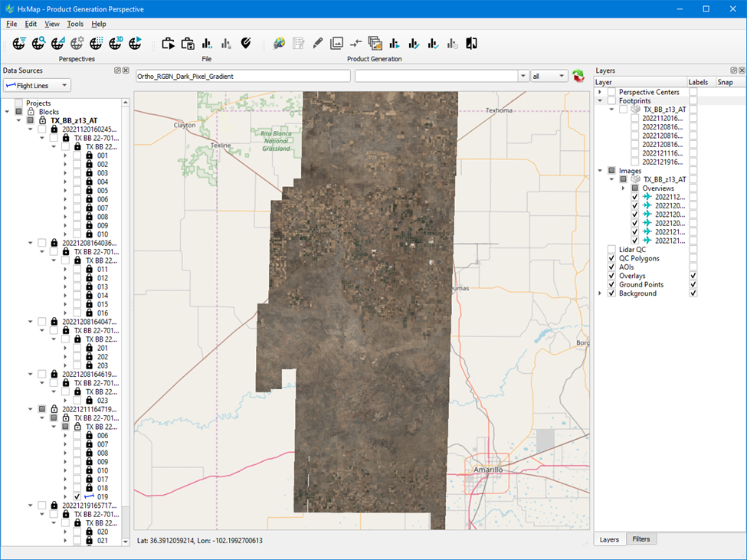
Task: Uncheck the QC Polygons layer checkbox
Action: [x=611, y=258]
